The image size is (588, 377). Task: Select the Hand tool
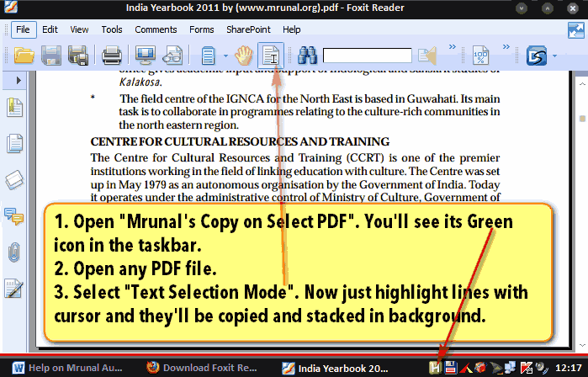[244, 56]
